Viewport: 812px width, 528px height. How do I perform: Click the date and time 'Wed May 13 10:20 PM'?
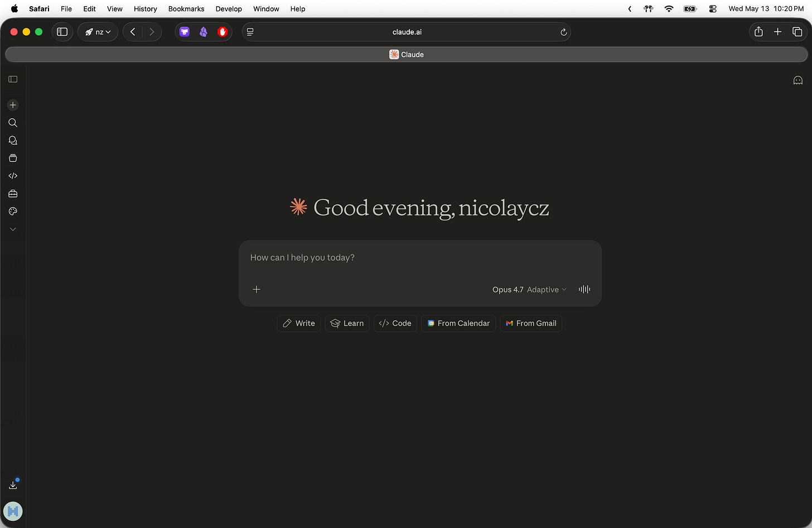[x=766, y=9]
